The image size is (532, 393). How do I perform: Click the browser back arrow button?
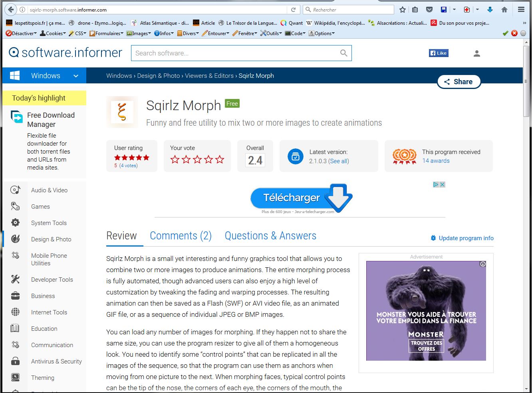[11, 10]
